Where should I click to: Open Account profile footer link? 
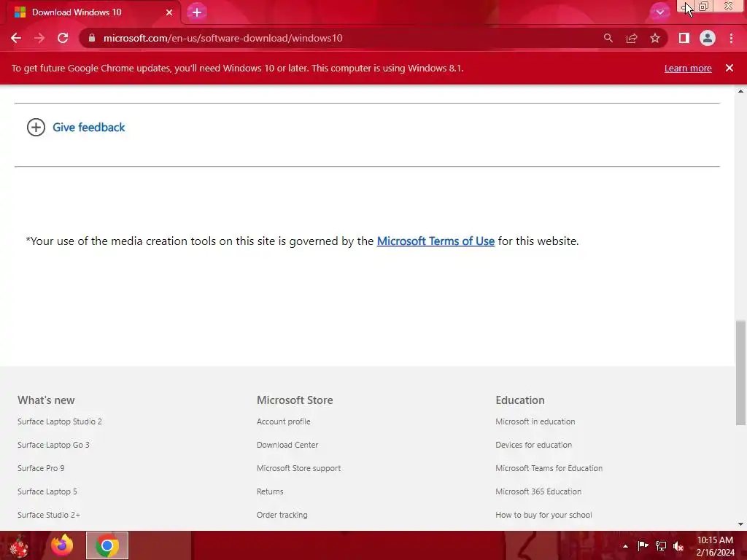284,421
